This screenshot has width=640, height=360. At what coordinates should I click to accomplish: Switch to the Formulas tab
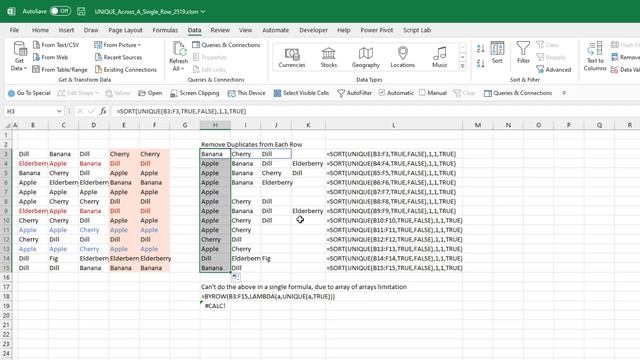[x=165, y=30]
